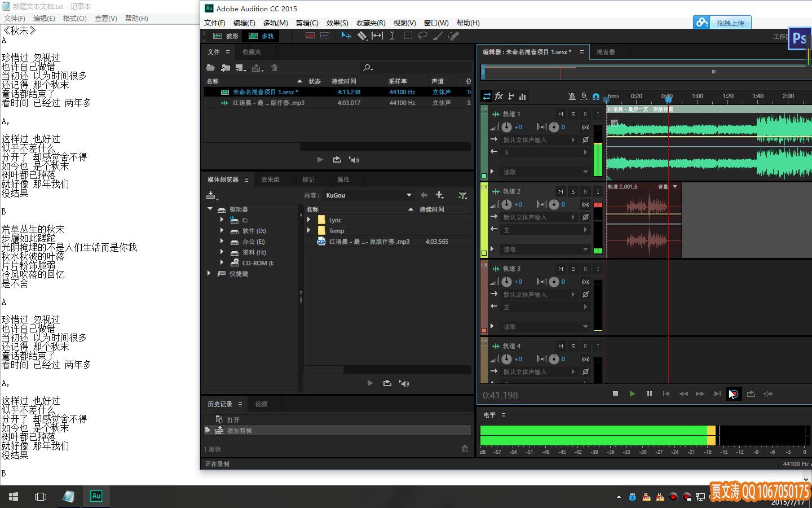Clear history with trash icon
This screenshot has height=508, width=812.
coord(465,449)
